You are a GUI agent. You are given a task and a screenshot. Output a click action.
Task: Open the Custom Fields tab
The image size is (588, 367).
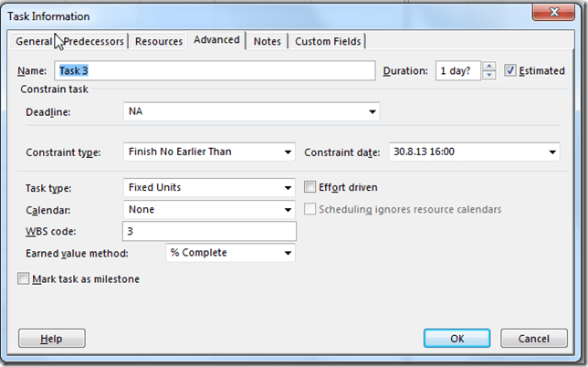click(x=328, y=41)
